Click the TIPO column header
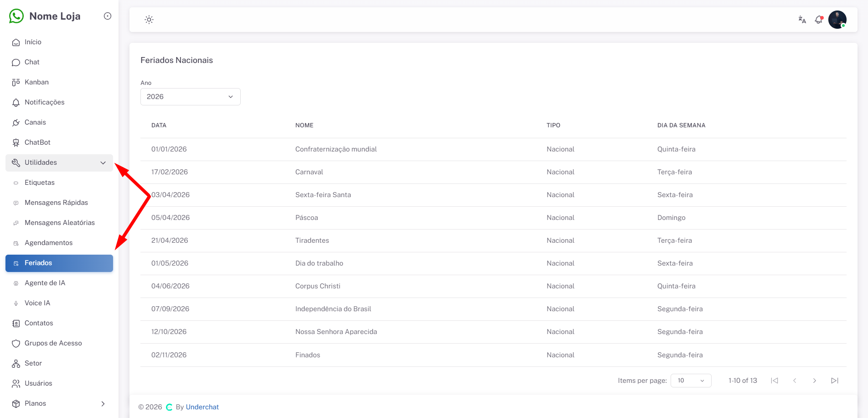 tap(553, 125)
